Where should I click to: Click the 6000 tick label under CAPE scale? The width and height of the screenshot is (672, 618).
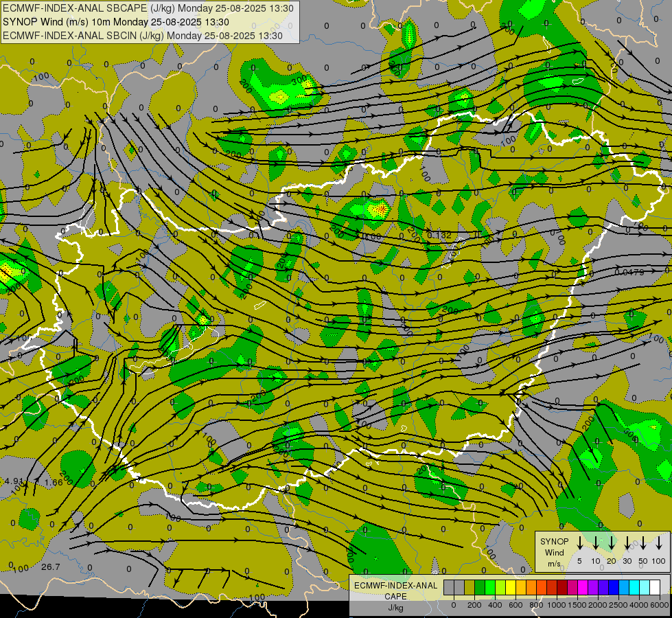[x=659, y=605]
